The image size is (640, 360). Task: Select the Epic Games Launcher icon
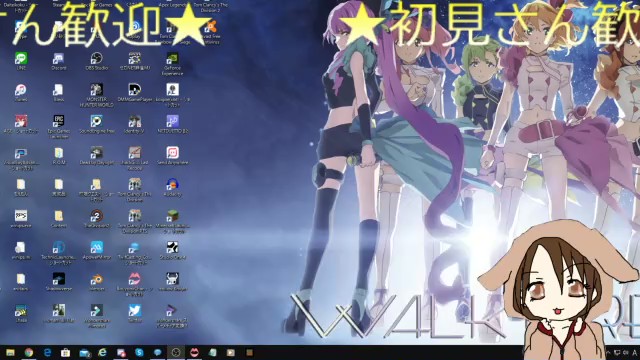pyautogui.click(x=58, y=126)
